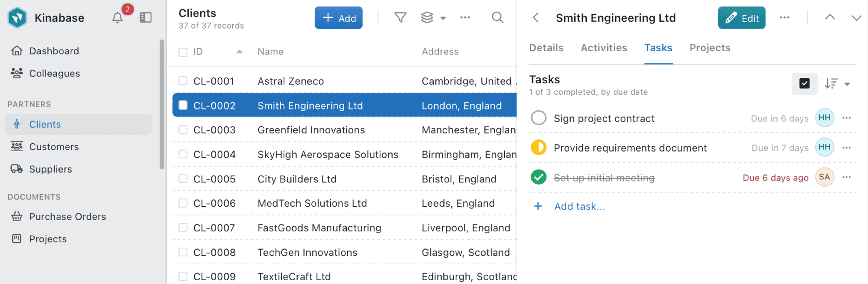Open the filter records funnel icon
The height and width of the screenshot is (284, 868).
tap(400, 18)
